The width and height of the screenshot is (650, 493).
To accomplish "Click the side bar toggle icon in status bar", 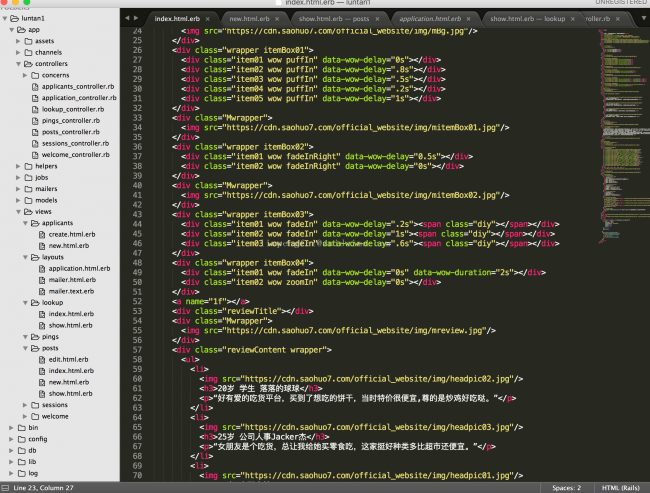I will pos(7,487).
